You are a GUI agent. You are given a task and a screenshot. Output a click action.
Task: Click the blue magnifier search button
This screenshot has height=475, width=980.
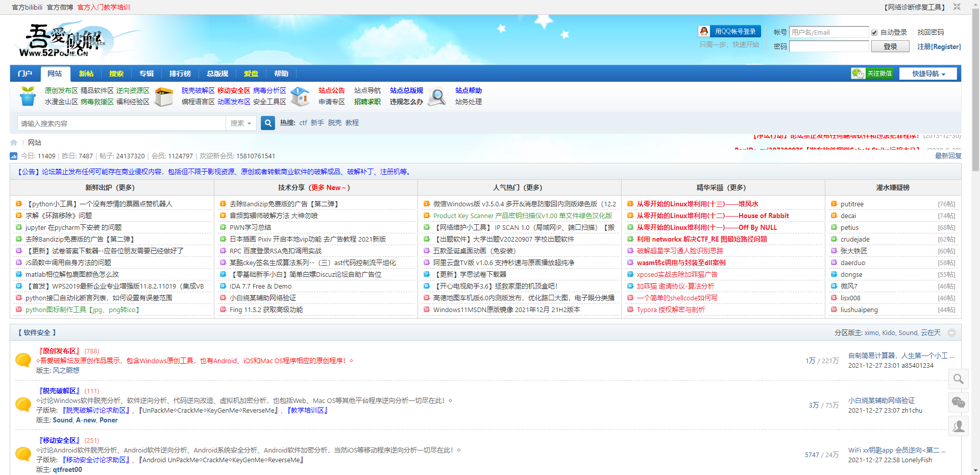[x=268, y=123]
